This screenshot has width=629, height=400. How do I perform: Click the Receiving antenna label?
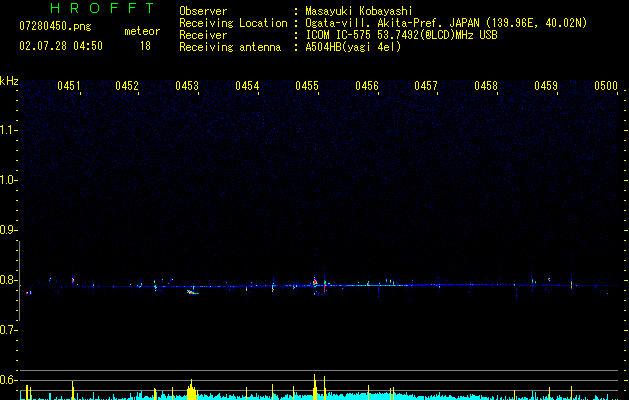[230, 47]
